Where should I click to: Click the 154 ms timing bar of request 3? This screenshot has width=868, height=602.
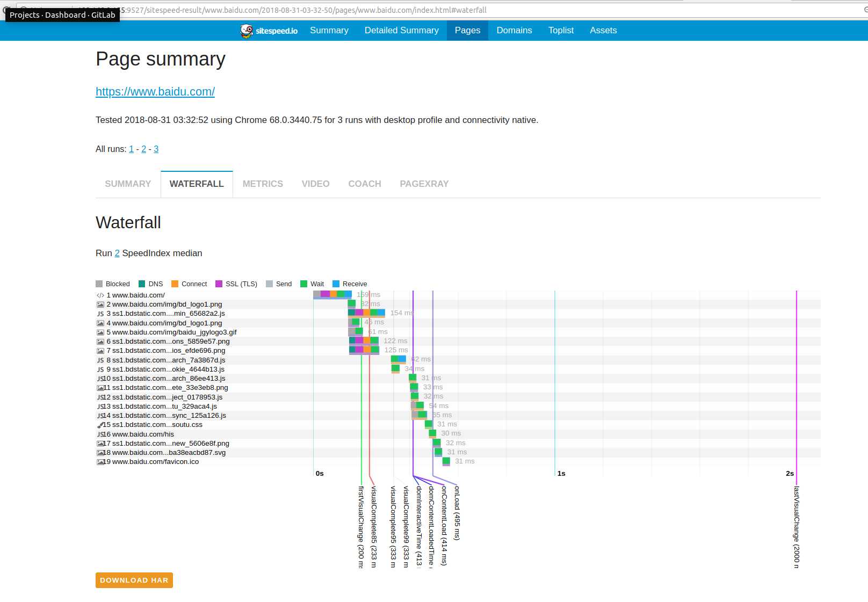(366, 313)
